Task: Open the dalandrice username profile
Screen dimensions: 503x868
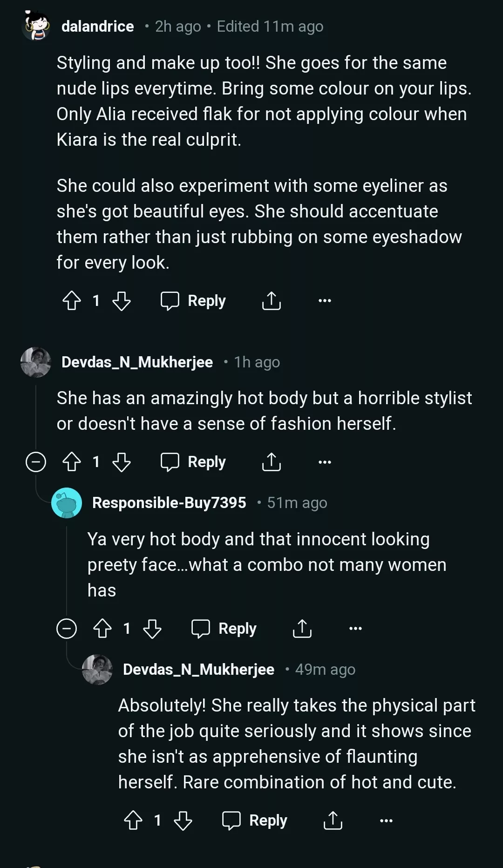Action: (x=98, y=27)
